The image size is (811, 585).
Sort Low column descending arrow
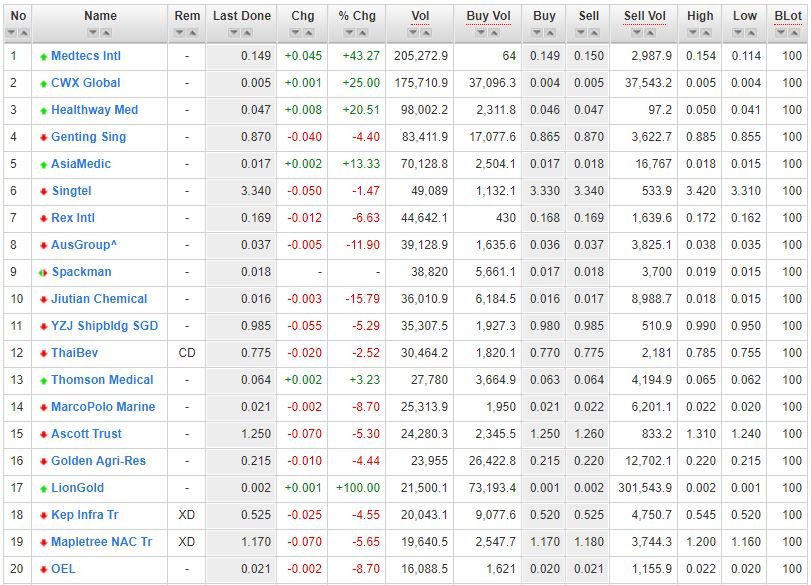738,33
